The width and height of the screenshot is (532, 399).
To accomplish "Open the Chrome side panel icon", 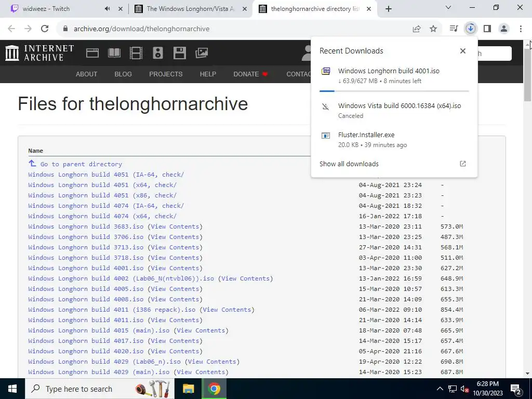I will (x=487, y=29).
